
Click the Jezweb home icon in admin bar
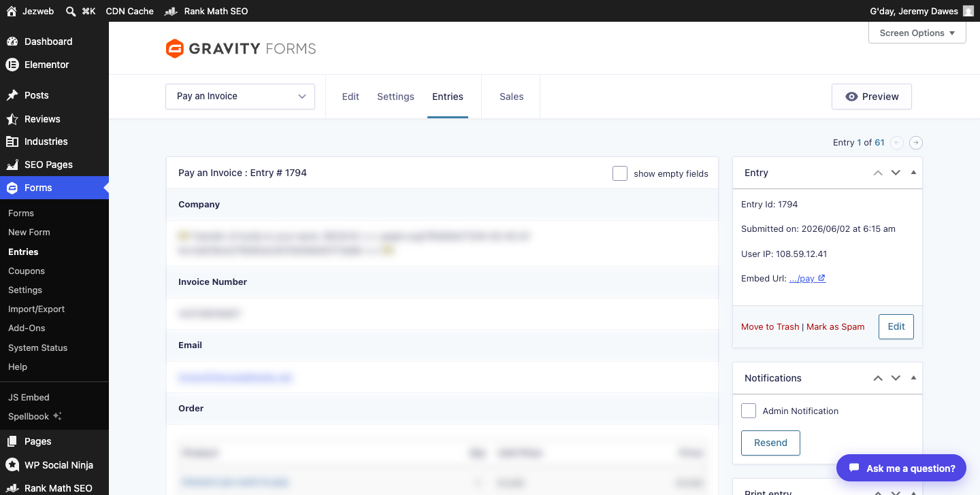(x=11, y=11)
